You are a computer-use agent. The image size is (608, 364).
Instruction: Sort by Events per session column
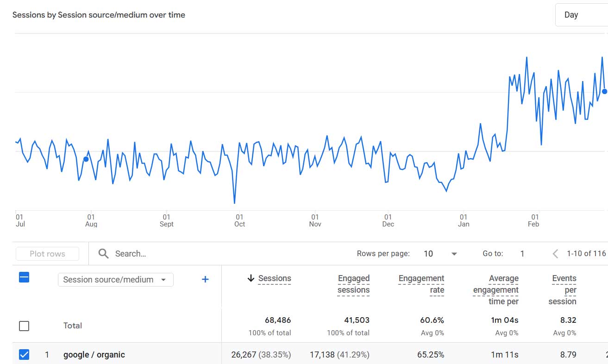[x=562, y=290]
